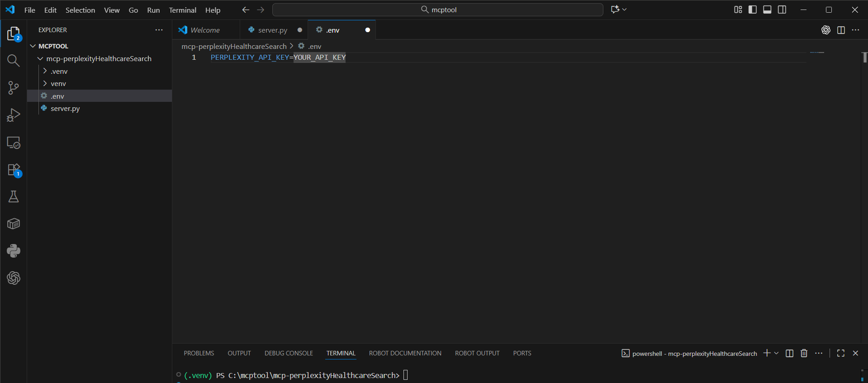Image resolution: width=868 pixels, height=383 pixels.
Task: Toggle the bottom panel visibility
Action: pyautogui.click(x=767, y=10)
